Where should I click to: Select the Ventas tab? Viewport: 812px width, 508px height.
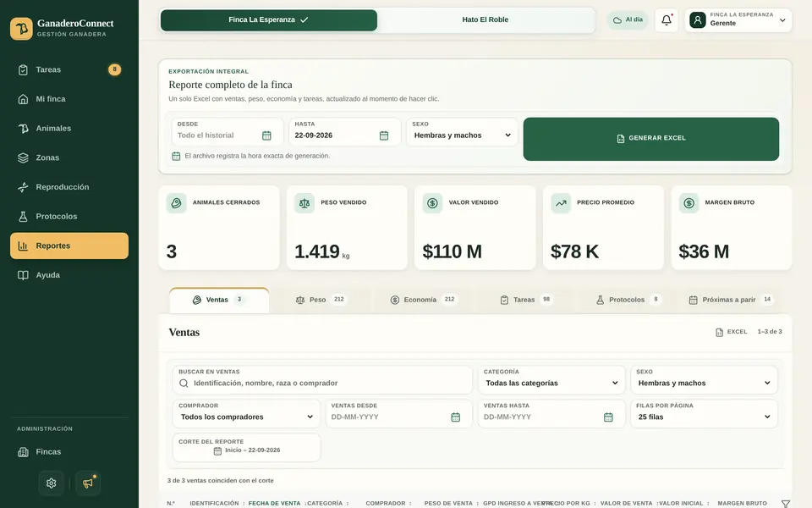pyautogui.click(x=219, y=300)
